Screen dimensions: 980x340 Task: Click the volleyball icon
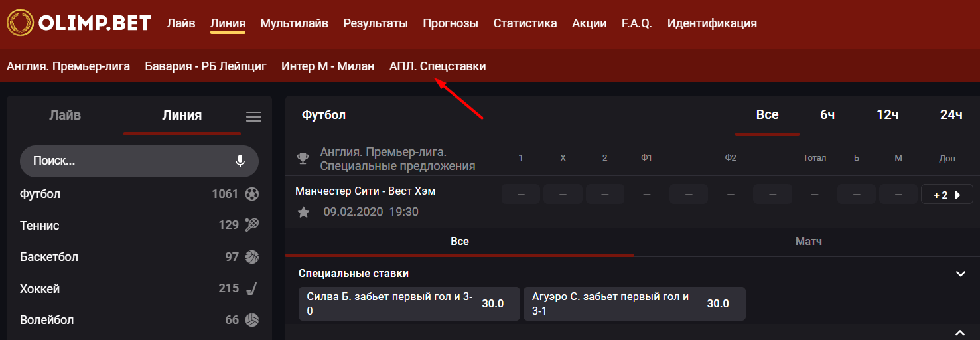pos(252,319)
